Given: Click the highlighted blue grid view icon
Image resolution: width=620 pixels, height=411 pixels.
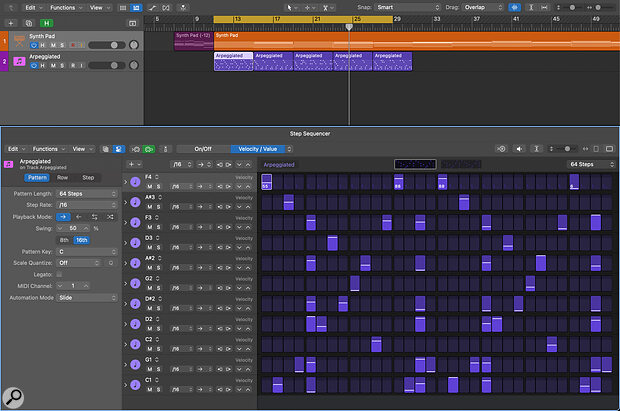Looking at the screenshot, I should point(136,8).
